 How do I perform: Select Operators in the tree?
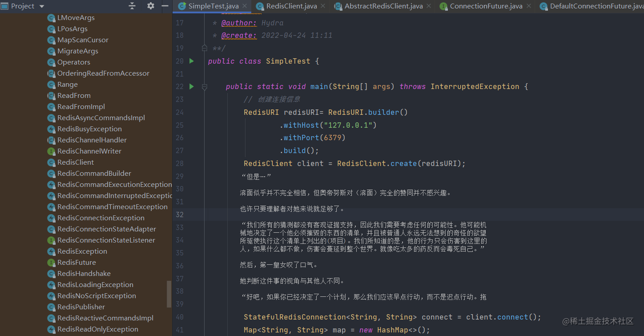(74, 62)
